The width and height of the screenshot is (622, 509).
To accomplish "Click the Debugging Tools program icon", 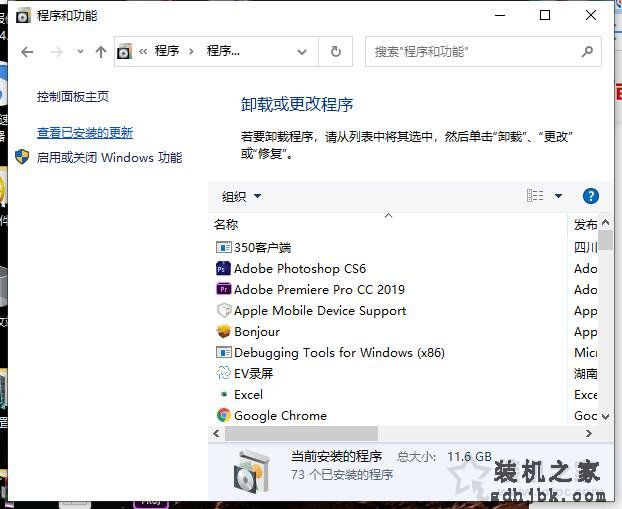I will click(x=223, y=352).
